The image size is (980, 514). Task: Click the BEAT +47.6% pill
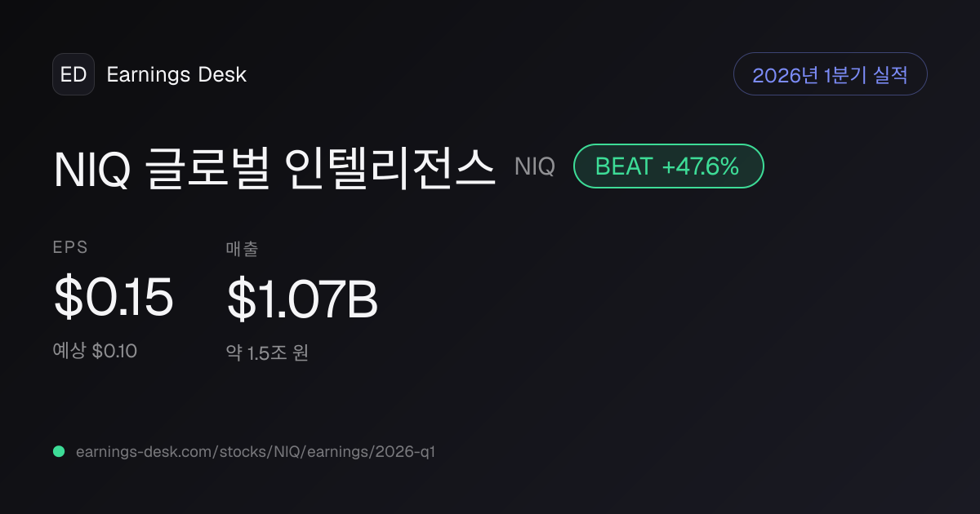tap(668, 166)
